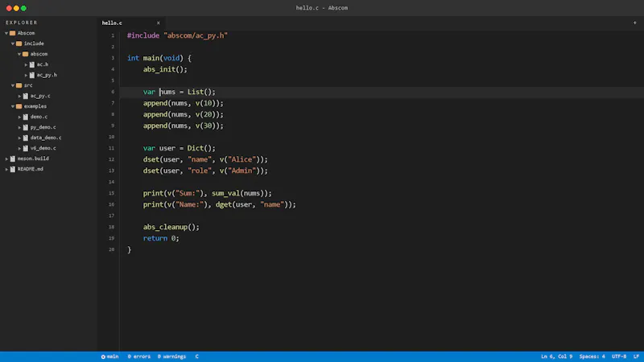Click the py_demo.c file icon
Screen dimensions: 644x362
click(x=26, y=127)
